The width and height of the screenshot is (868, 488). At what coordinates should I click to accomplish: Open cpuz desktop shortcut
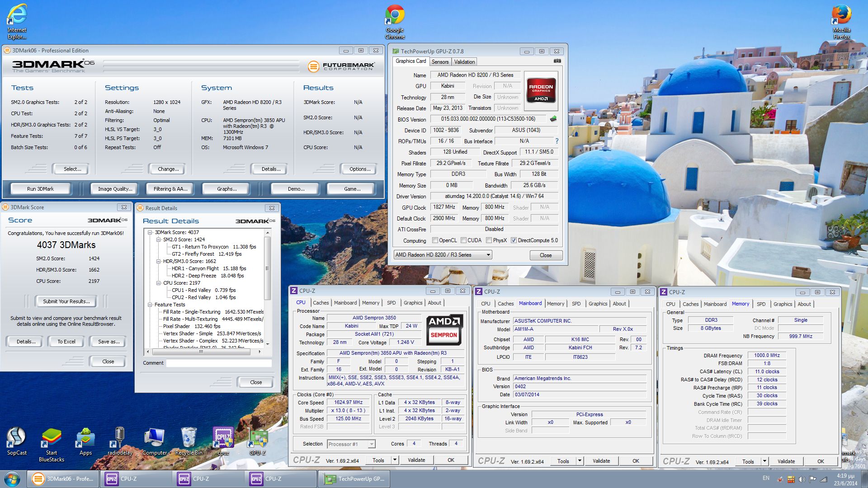tap(223, 441)
